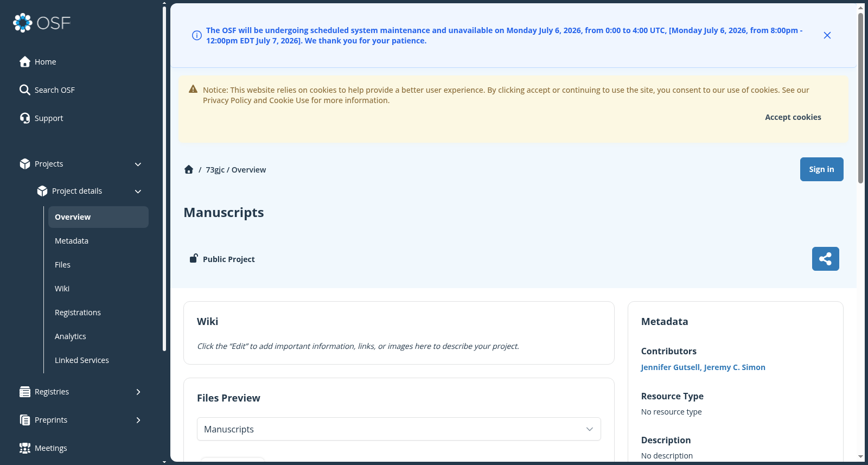Click the Project details cube icon
868x465 pixels.
click(x=42, y=191)
